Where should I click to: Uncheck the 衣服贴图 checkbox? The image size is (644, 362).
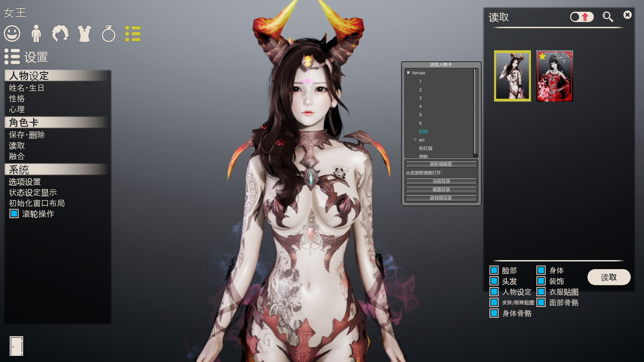click(x=541, y=292)
